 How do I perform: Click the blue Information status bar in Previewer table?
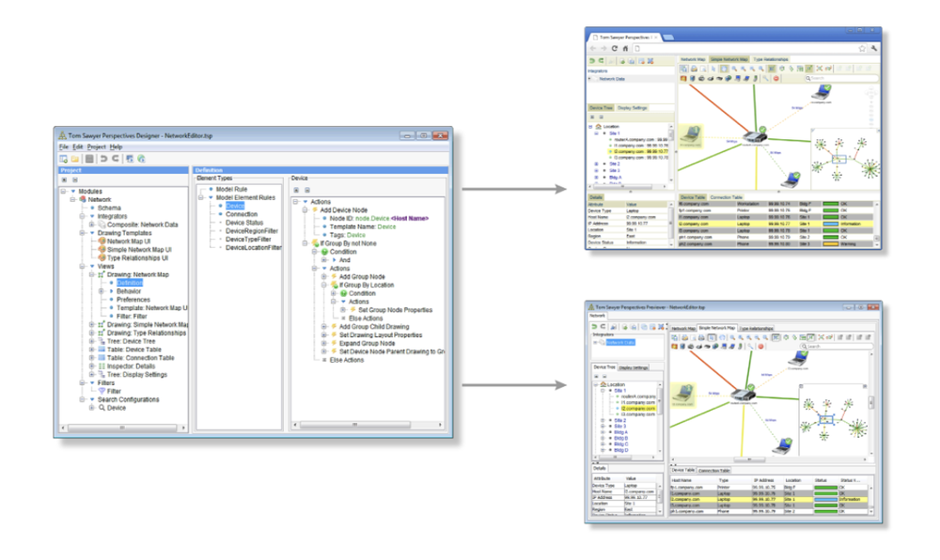pos(825,500)
